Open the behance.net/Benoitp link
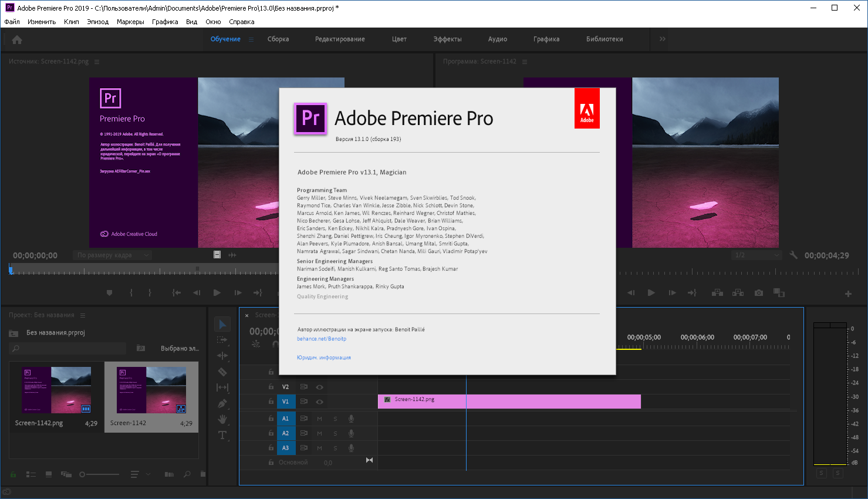The width and height of the screenshot is (868, 499). click(x=322, y=339)
